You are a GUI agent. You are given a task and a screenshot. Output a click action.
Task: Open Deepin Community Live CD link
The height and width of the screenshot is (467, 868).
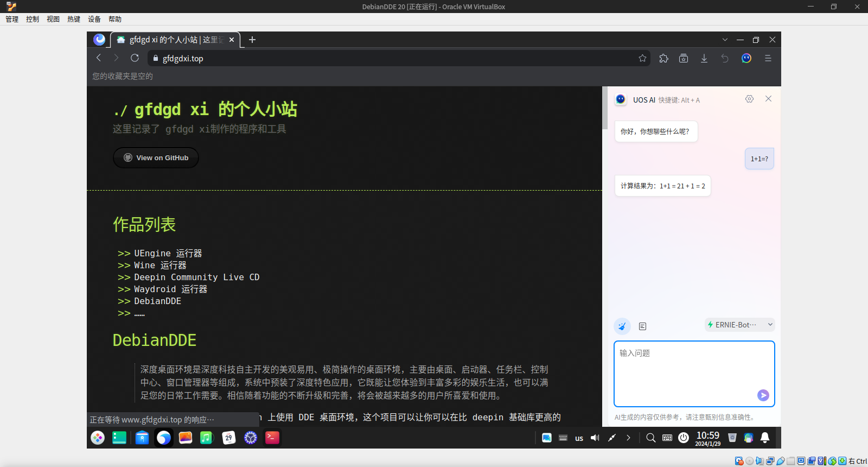197,277
